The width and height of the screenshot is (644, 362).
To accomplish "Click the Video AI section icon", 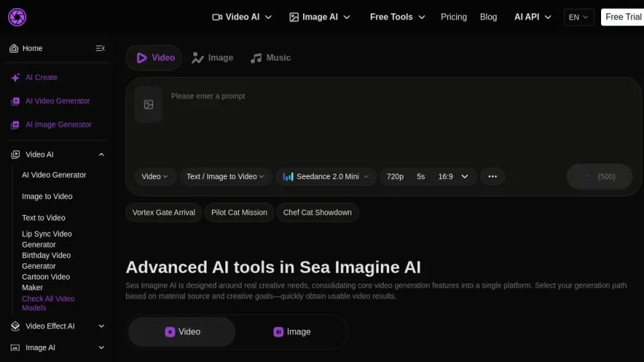I will (15, 155).
